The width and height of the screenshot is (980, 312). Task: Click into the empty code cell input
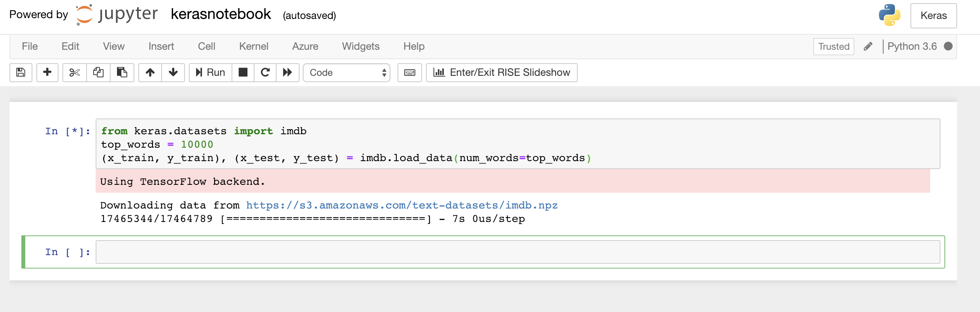point(518,252)
